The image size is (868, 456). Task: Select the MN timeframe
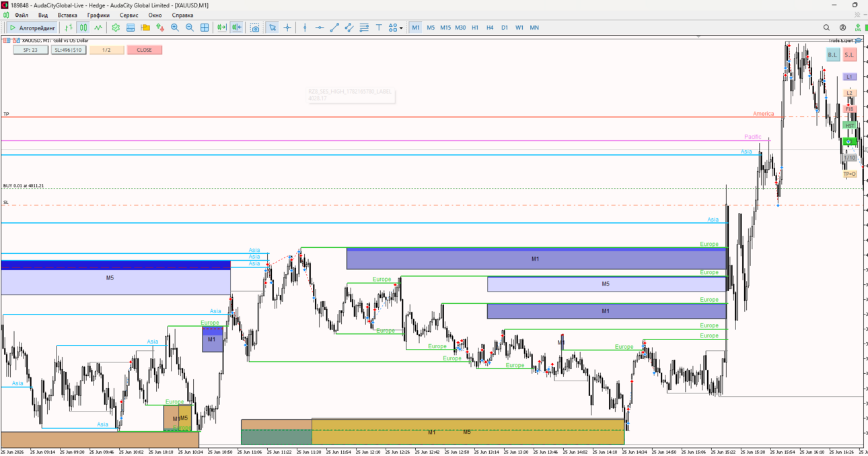click(x=534, y=28)
